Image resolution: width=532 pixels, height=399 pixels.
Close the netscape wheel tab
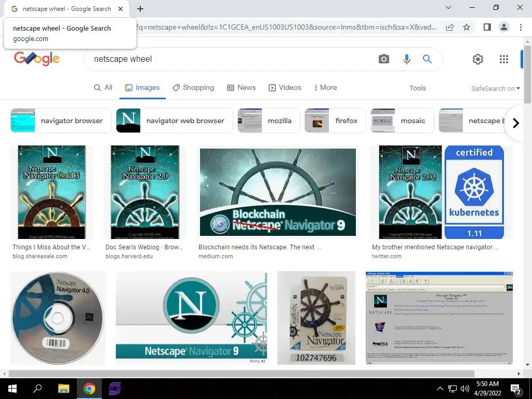(121, 9)
